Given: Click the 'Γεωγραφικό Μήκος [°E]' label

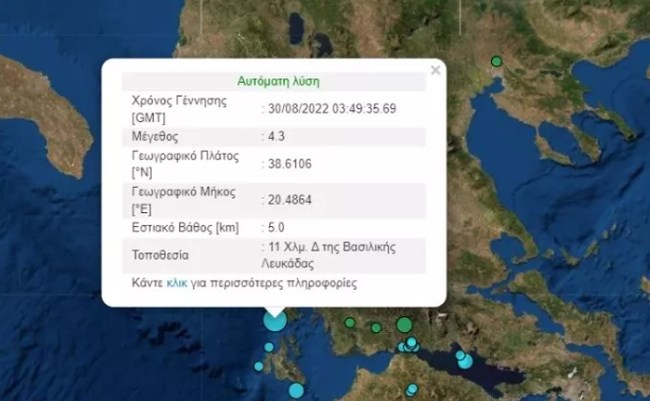Looking at the screenshot, I should [183, 200].
